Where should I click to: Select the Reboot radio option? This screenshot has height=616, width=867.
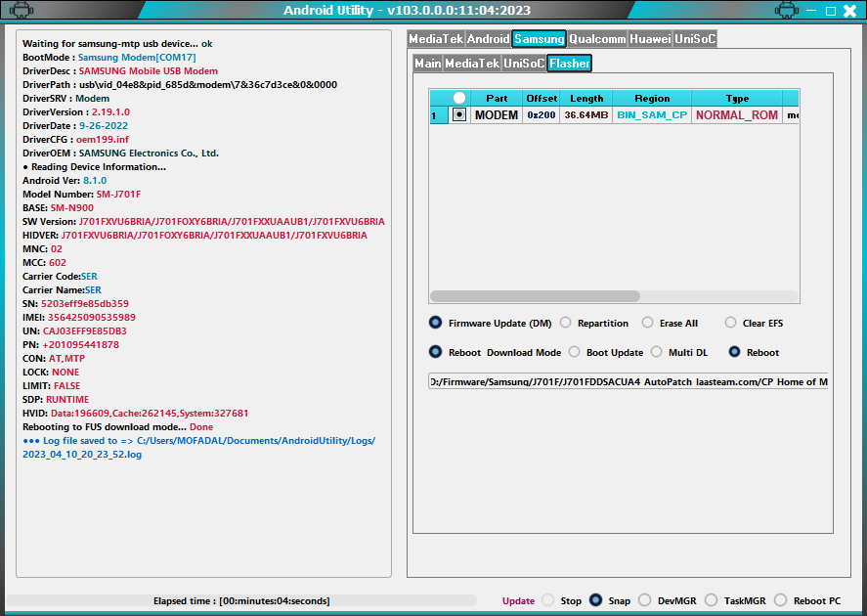pyautogui.click(x=734, y=352)
